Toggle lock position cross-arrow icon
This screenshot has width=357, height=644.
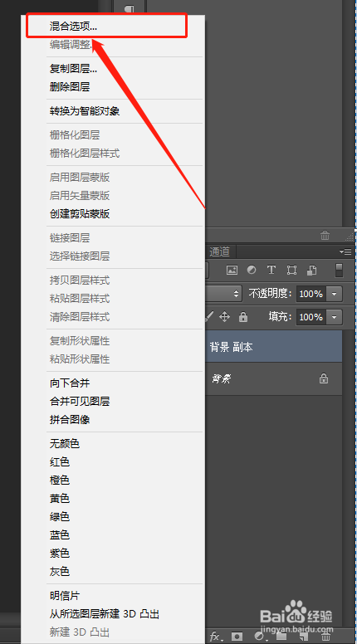(x=225, y=317)
